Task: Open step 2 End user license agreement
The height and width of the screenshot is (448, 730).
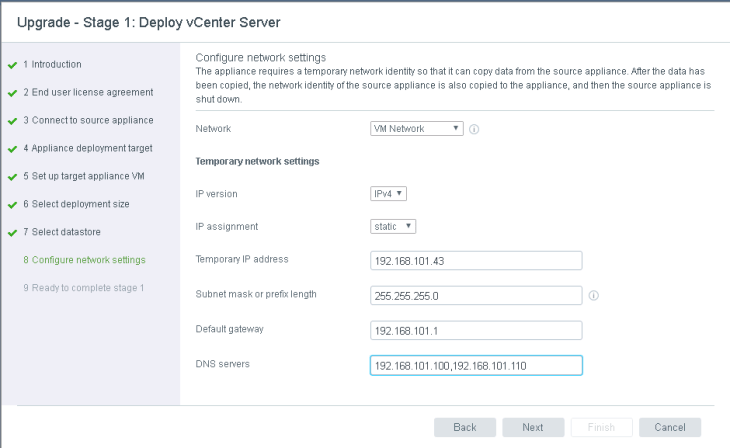Action: pyautogui.click(x=87, y=92)
